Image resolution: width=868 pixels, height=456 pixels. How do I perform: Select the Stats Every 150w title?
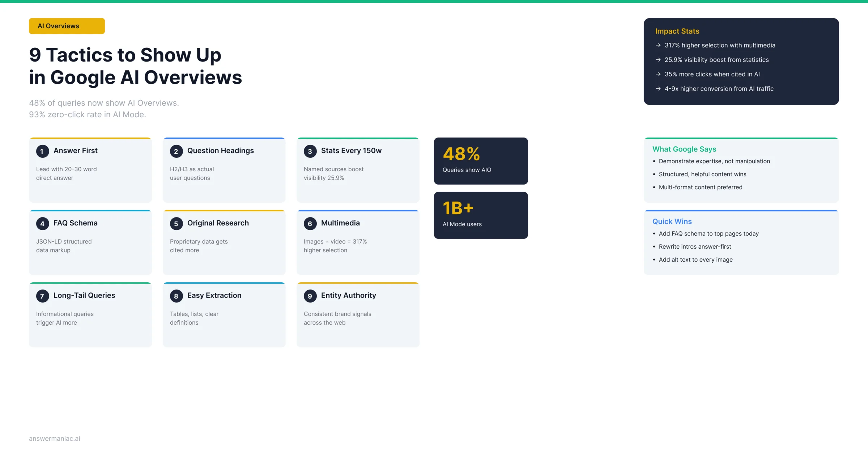tap(351, 151)
